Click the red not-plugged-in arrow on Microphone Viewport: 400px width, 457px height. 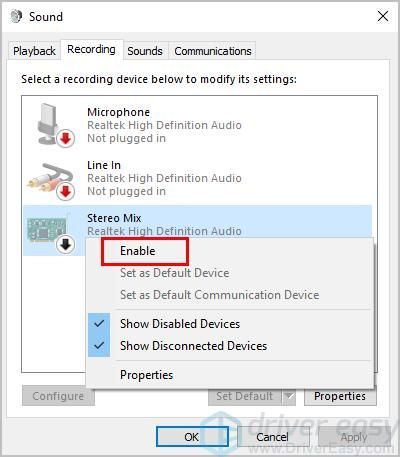pos(65,138)
